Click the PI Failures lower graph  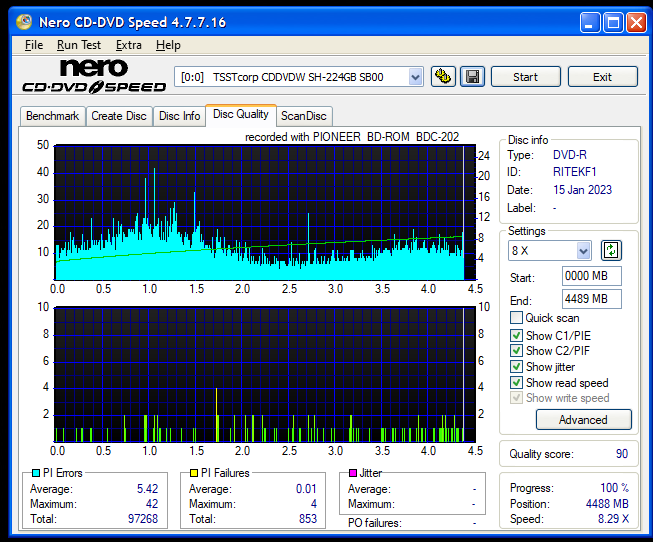265,374
